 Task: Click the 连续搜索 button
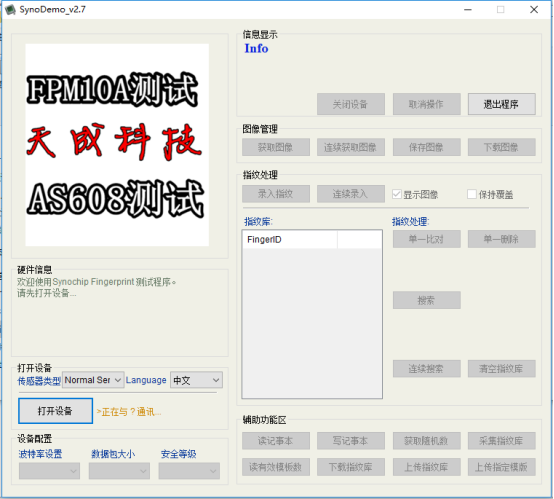click(427, 369)
